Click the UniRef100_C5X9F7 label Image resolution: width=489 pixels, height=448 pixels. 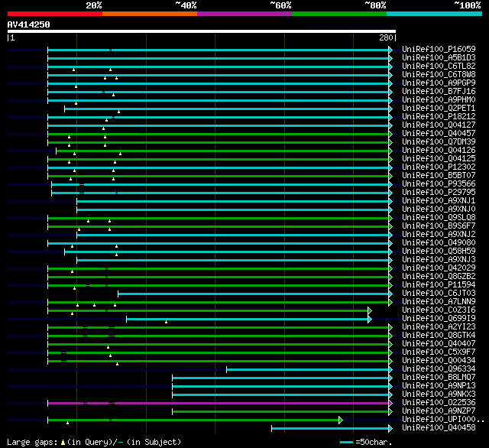point(439,352)
